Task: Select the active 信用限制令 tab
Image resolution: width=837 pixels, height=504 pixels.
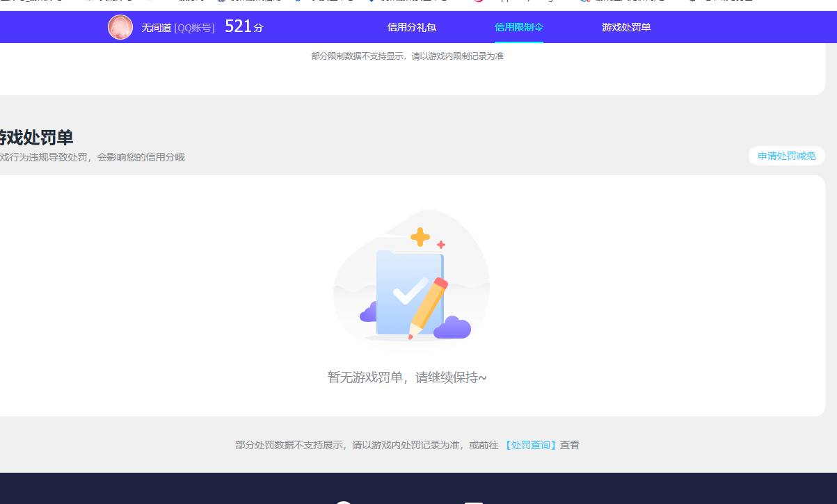Action: [x=518, y=27]
